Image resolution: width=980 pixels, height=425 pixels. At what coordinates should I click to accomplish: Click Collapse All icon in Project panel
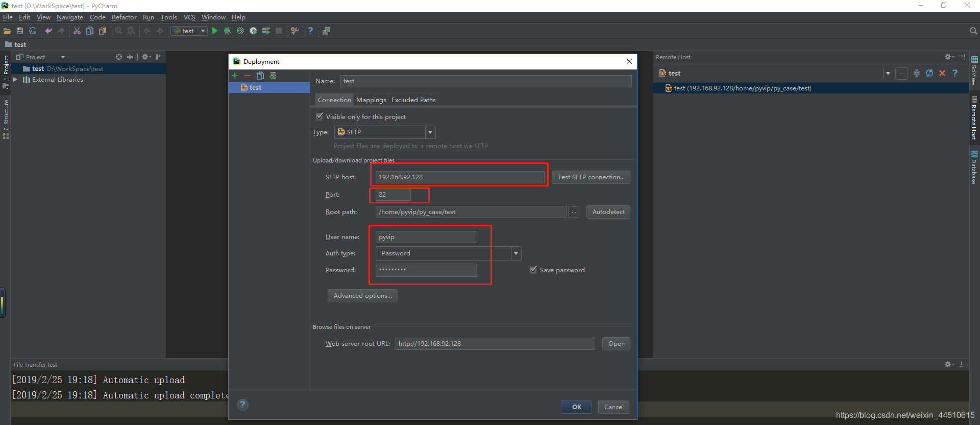tap(130, 57)
